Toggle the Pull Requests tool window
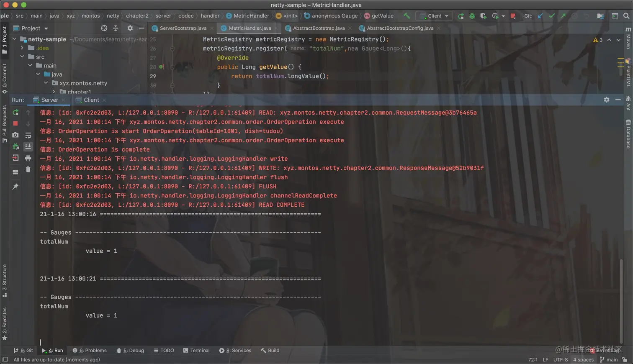Screen dimensions: 633x364 point(5,124)
